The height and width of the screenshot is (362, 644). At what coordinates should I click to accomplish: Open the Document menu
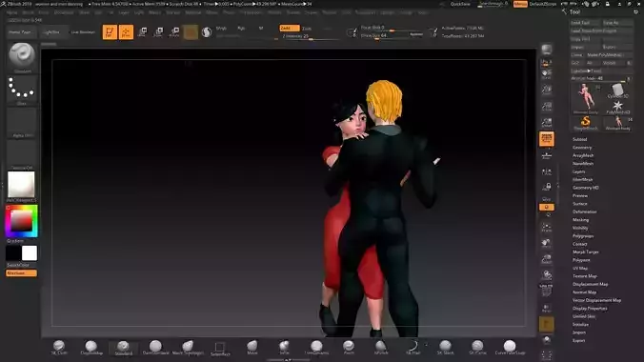coord(64,12)
